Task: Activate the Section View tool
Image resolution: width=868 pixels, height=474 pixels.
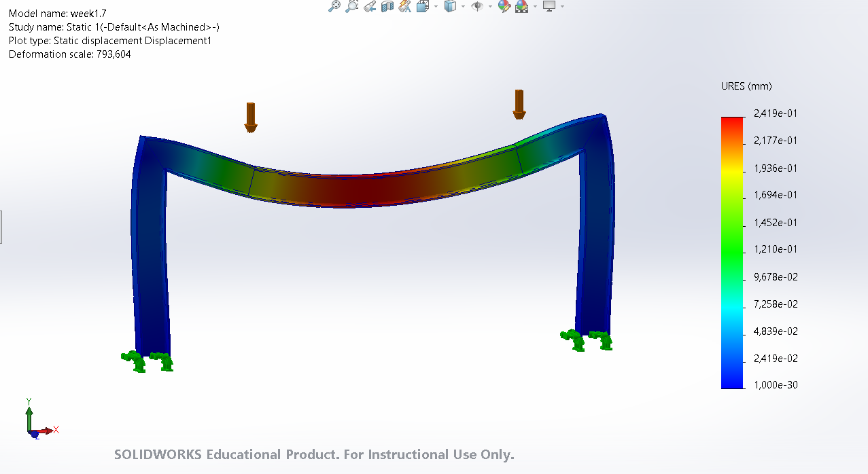Action: 387,6
